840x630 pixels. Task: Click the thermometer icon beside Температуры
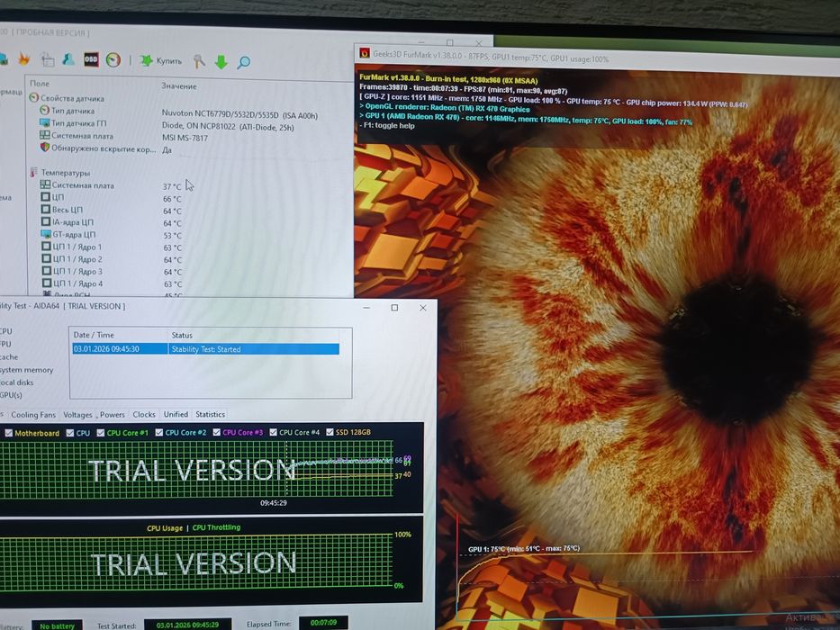(x=34, y=172)
